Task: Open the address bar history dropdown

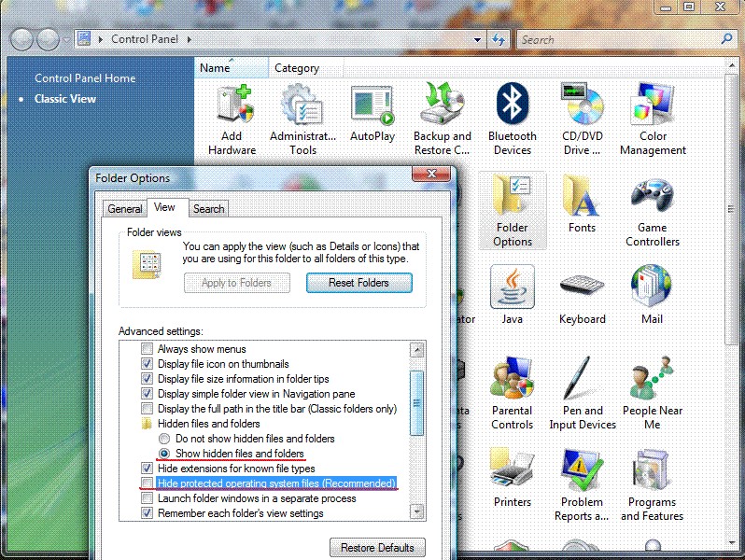Action: point(478,40)
